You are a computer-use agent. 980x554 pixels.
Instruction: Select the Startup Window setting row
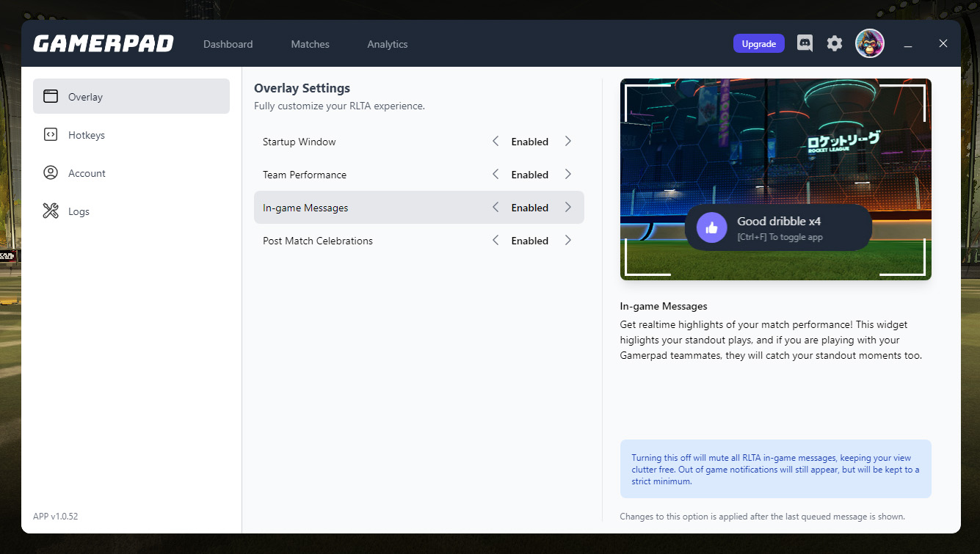419,142
